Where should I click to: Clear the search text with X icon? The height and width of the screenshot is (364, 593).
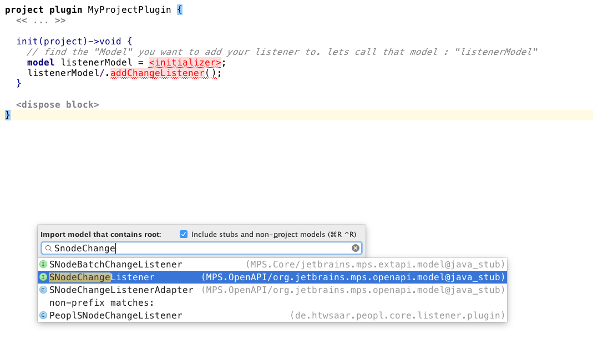click(x=356, y=248)
